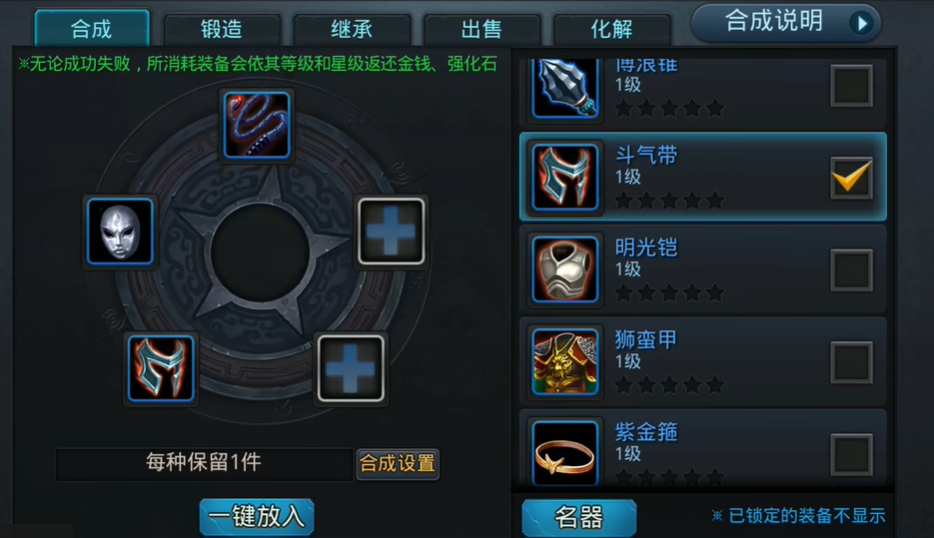Open the 每种保留1件 setting field
Image resolution: width=934 pixels, height=538 pixels.
pyautogui.click(x=204, y=464)
